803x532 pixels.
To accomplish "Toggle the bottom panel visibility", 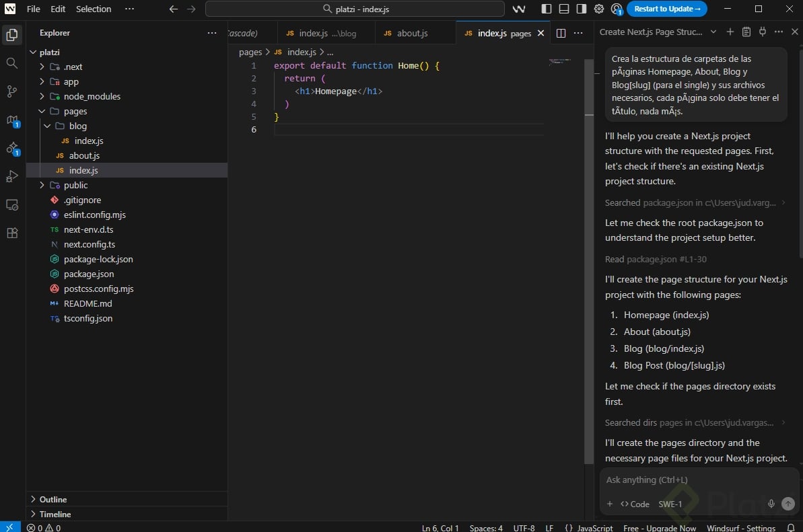I will 564,9.
